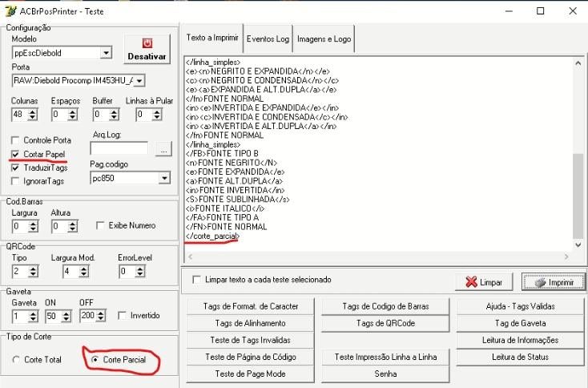Click the </corte_parcial> line in text area
Viewport: 588px width, 388px height.
[212, 236]
